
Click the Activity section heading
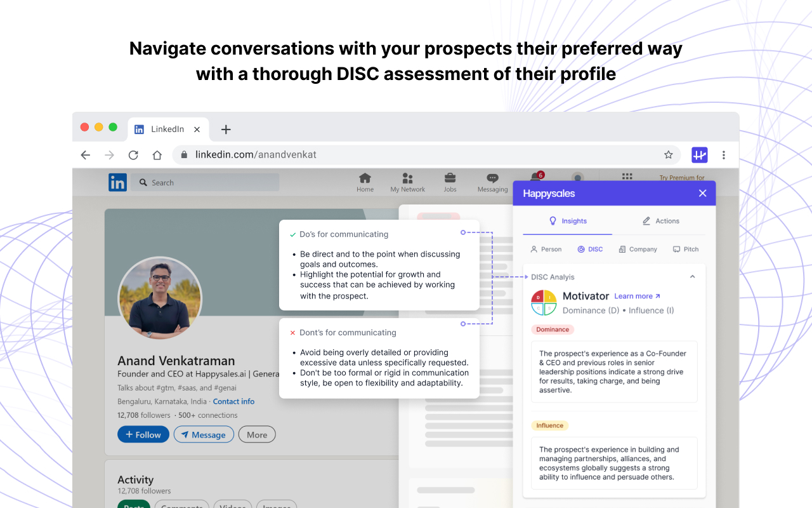click(x=136, y=480)
